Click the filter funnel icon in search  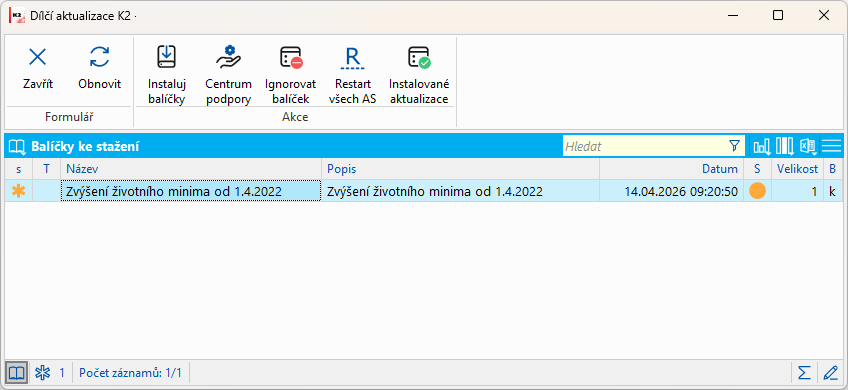click(734, 146)
